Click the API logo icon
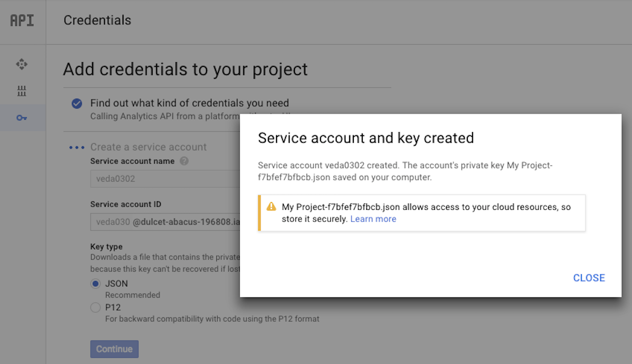The width and height of the screenshot is (632, 364). click(22, 21)
